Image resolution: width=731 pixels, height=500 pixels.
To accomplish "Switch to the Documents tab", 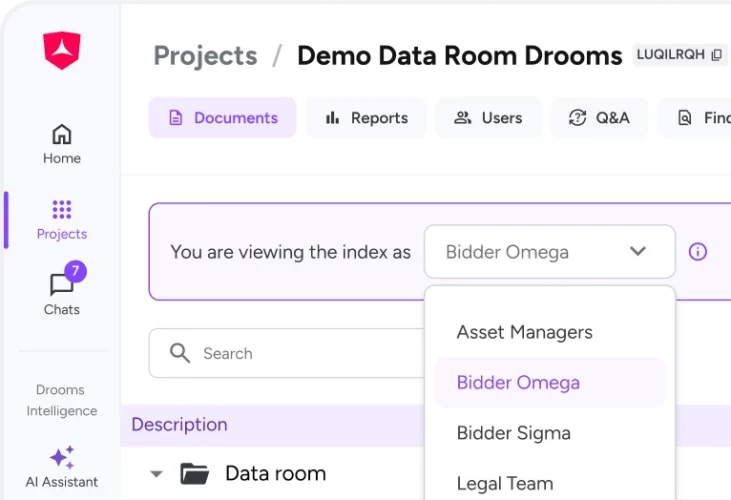I will (x=222, y=118).
